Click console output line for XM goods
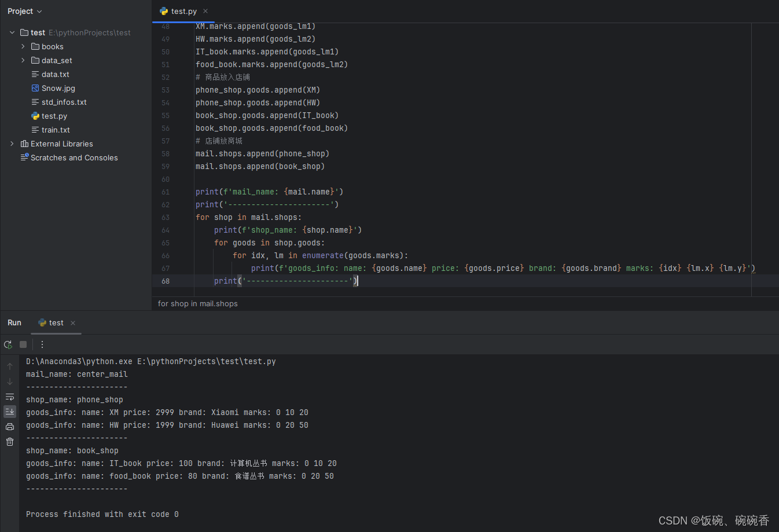This screenshot has width=779, height=532. [x=167, y=412]
